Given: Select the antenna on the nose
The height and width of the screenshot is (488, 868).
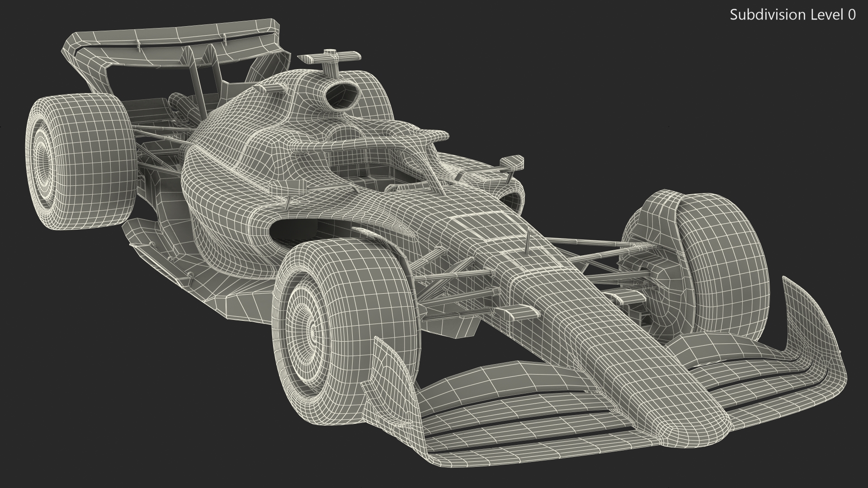Looking at the screenshot, I should tap(528, 242).
